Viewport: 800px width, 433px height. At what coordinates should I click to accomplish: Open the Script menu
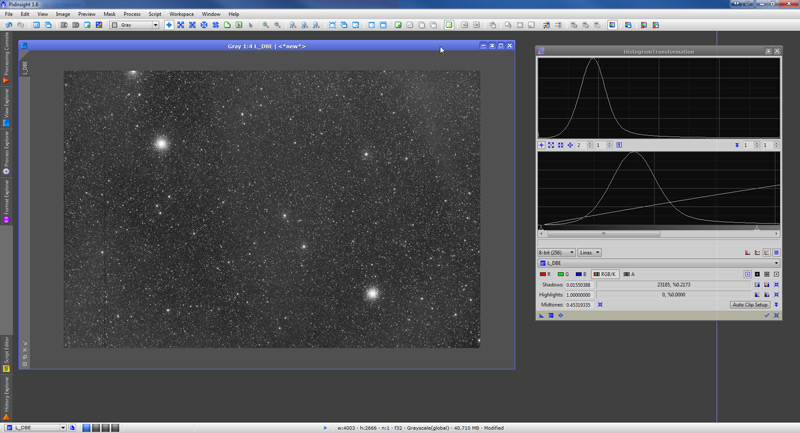coord(154,14)
